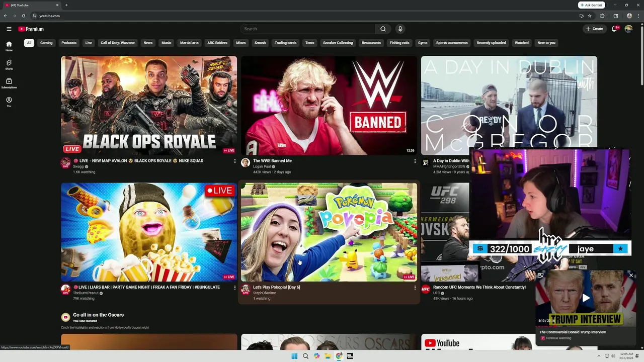Screen dimensions: 644x362
Task: Select the Trading cards chip
Action: point(285,43)
